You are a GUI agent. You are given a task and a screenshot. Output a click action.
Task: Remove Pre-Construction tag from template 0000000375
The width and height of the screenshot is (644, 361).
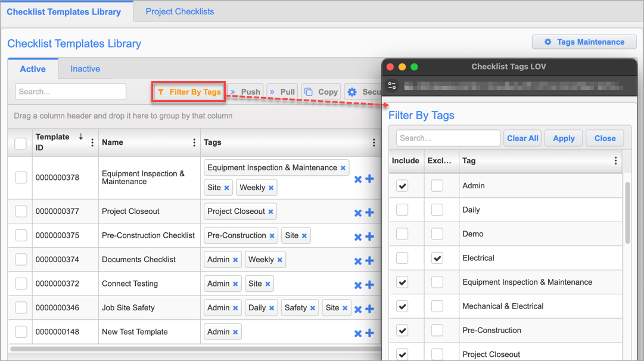272,236
